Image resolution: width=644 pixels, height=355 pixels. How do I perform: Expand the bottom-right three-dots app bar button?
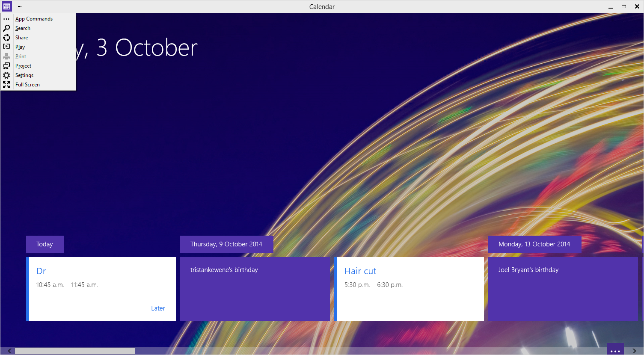615,350
